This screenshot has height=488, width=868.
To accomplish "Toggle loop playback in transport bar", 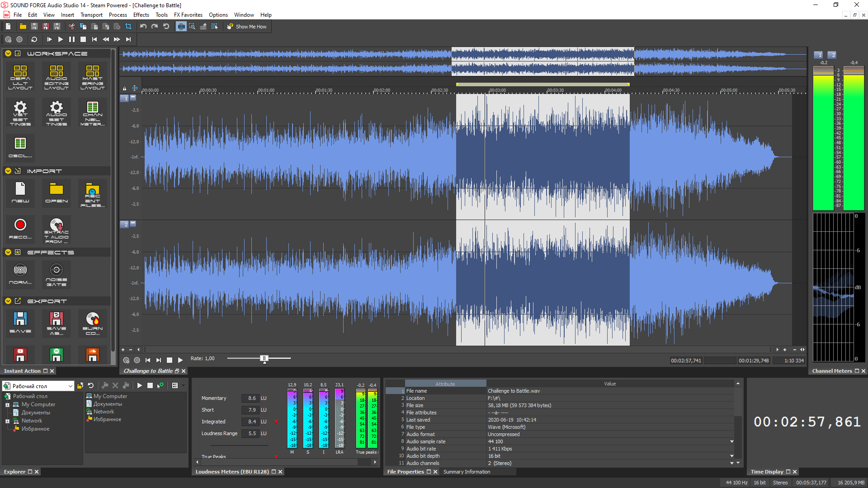I will (34, 39).
